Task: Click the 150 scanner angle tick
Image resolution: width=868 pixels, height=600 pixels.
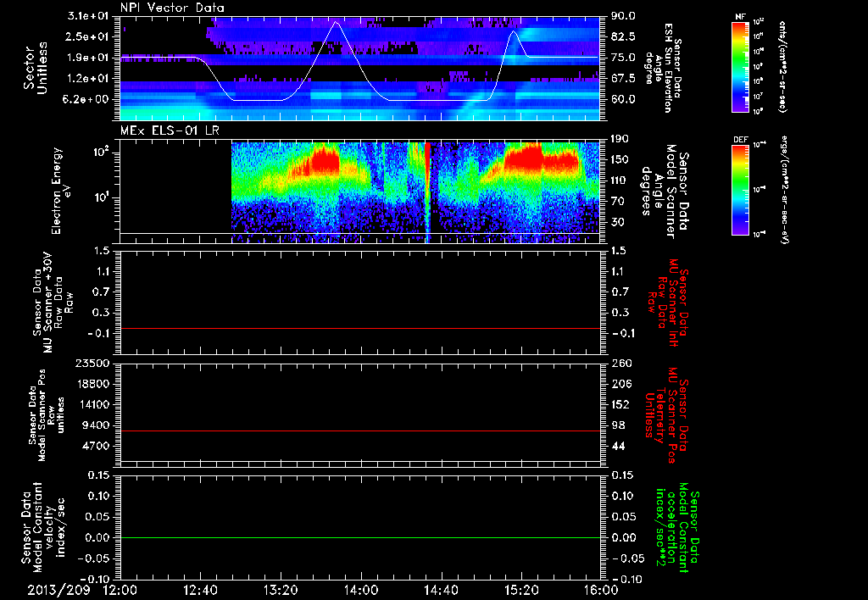Action: click(x=620, y=159)
